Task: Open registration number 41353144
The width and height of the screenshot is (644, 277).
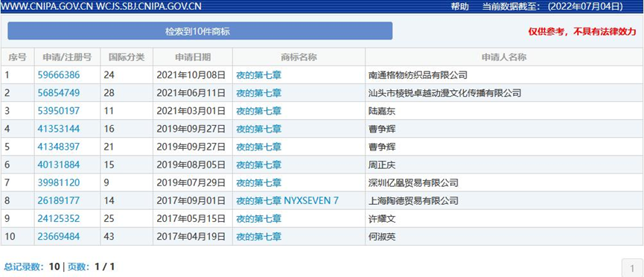Action: [x=59, y=129]
